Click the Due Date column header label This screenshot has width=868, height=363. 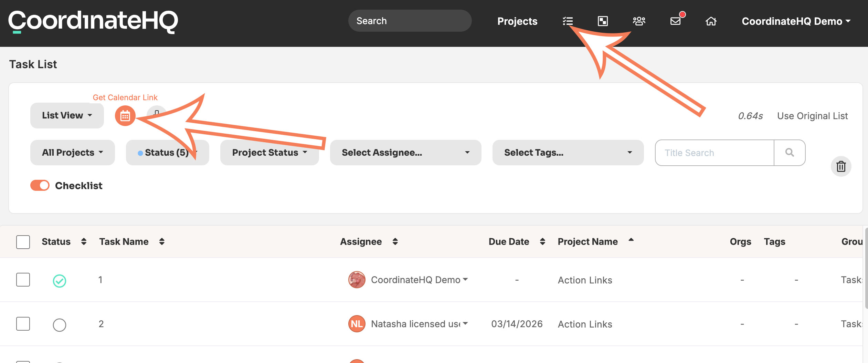(509, 242)
